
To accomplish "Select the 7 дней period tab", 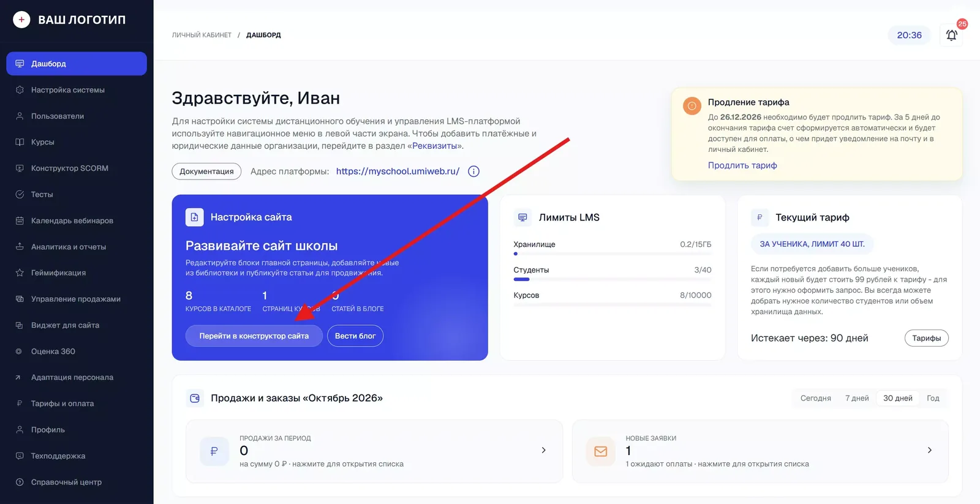I will (x=857, y=398).
